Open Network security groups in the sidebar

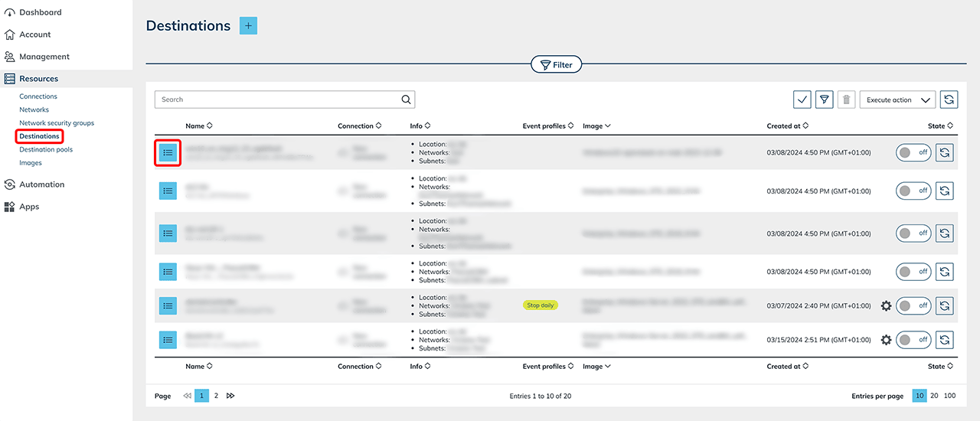(x=57, y=122)
